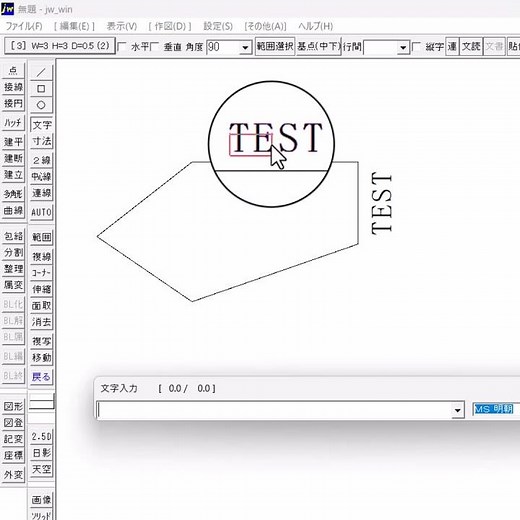Select the 記変 tool
Image resolution: width=520 pixels, height=520 pixels.
[13, 439]
